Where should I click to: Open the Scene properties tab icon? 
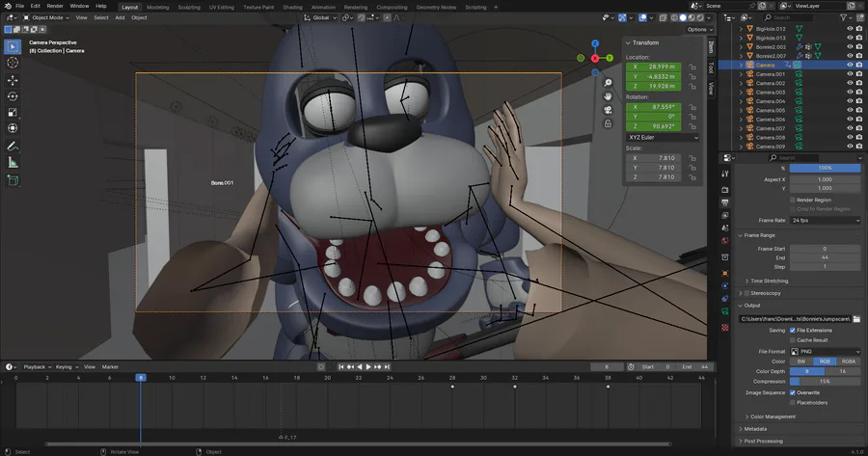[725, 228]
